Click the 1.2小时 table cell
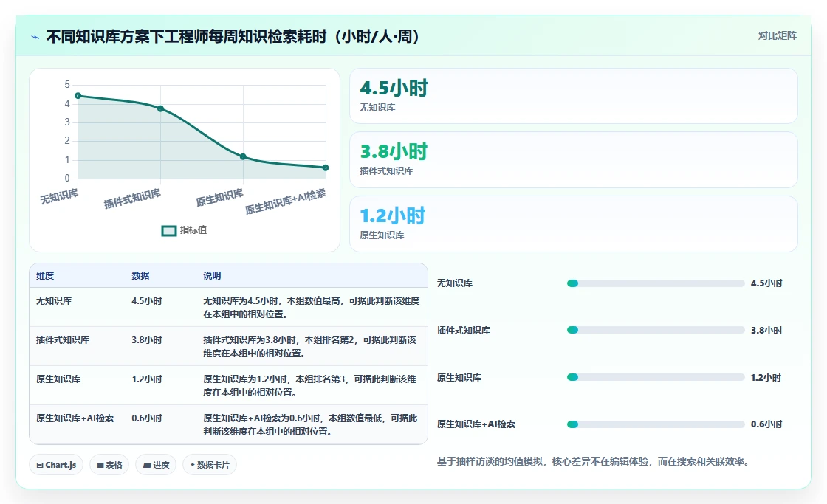This screenshot has width=827, height=504. (x=147, y=379)
